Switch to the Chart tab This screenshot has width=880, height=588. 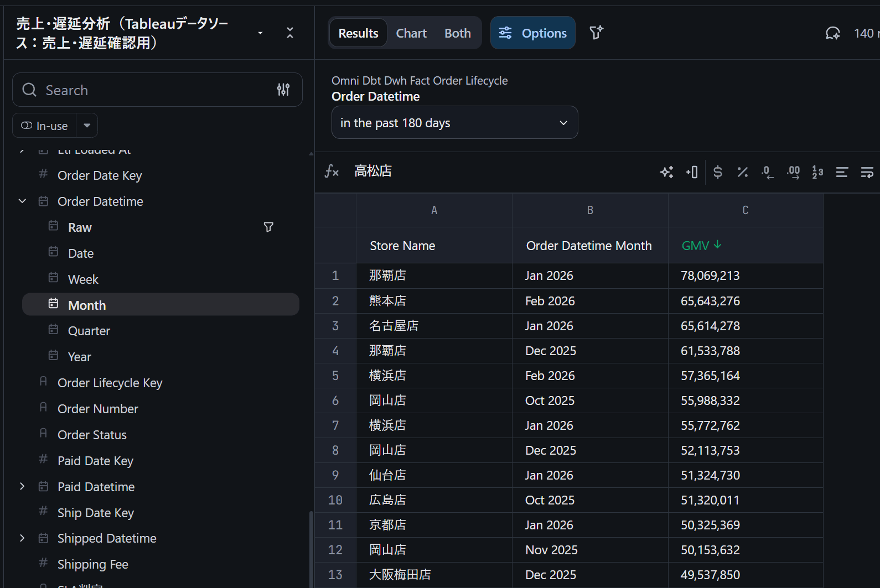[411, 33]
